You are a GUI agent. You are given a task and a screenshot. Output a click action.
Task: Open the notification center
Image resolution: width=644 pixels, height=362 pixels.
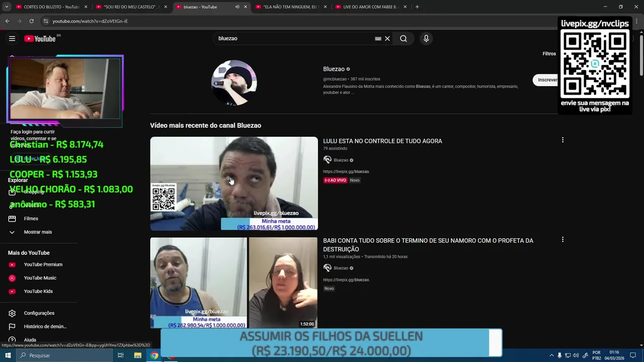[633, 355]
